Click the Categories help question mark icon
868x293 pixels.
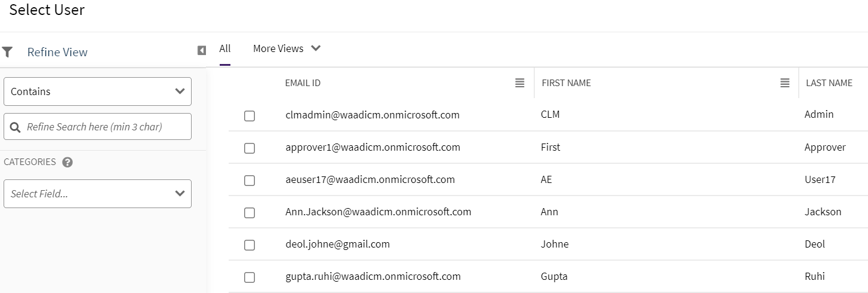(67, 162)
